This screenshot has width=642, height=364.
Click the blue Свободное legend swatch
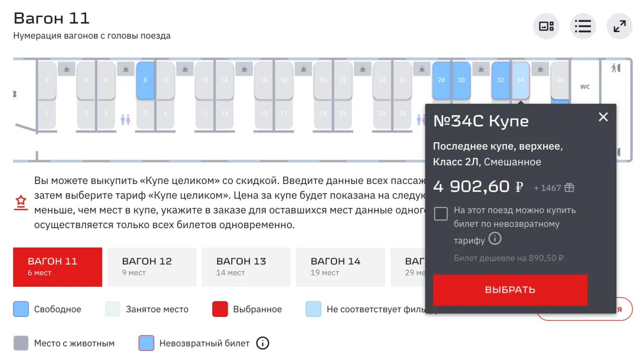[21, 309]
